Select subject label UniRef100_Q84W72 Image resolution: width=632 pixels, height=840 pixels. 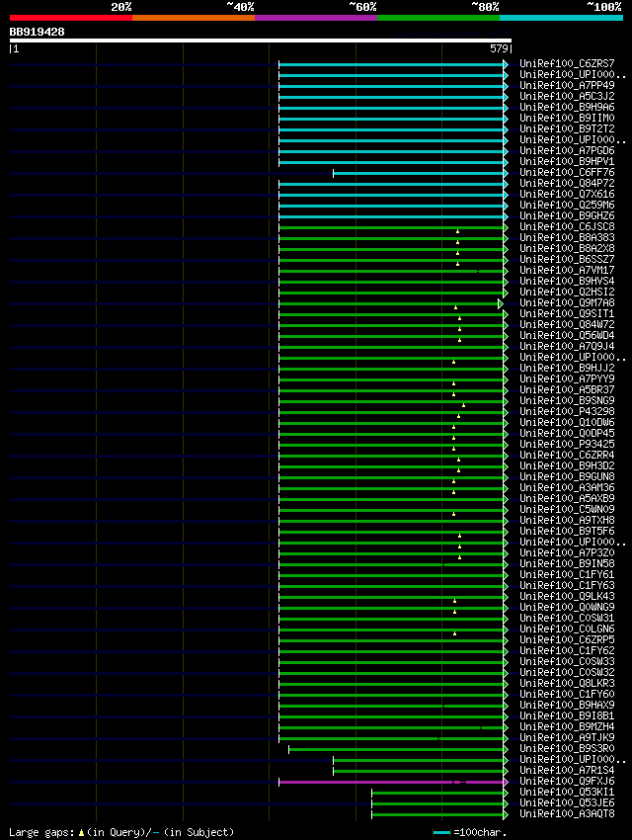[x=567, y=325]
